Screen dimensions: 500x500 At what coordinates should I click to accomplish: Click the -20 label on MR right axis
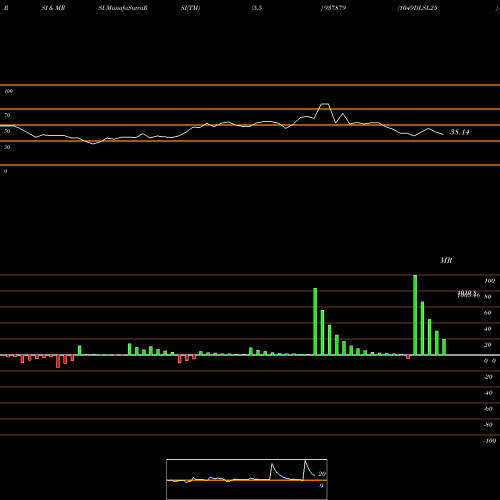(x=488, y=377)
